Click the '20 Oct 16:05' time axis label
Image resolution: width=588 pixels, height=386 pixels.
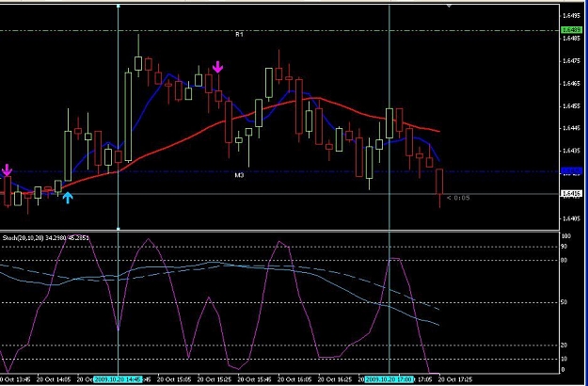pos(295,379)
